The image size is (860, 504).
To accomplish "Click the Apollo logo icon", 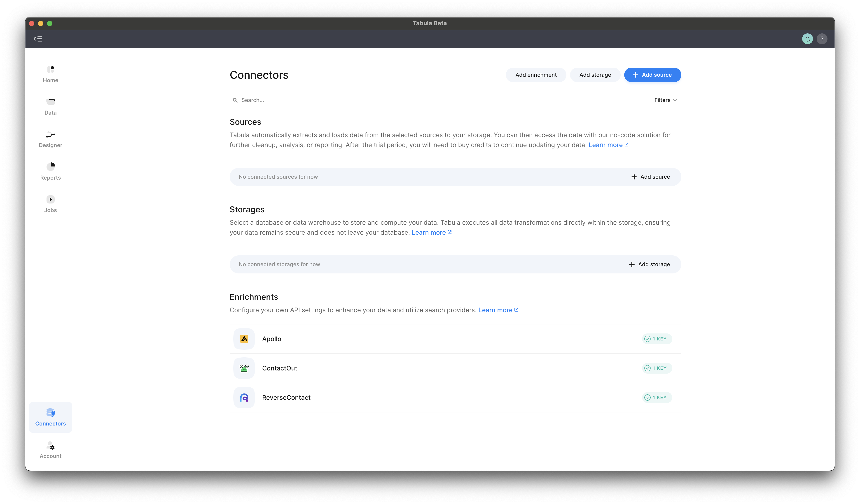I will [x=244, y=339].
